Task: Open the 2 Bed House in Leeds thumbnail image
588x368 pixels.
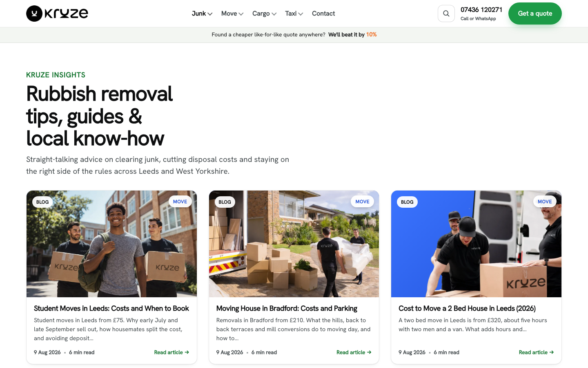Action: click(x=476, y=244)
